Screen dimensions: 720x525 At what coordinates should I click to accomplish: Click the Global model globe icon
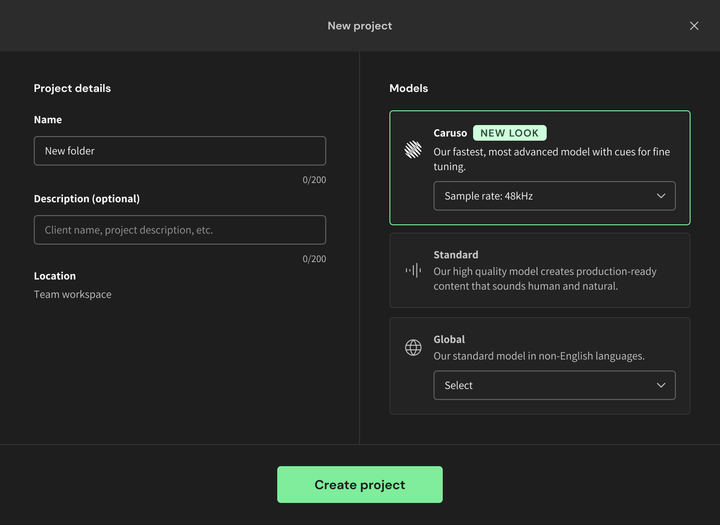413,347
